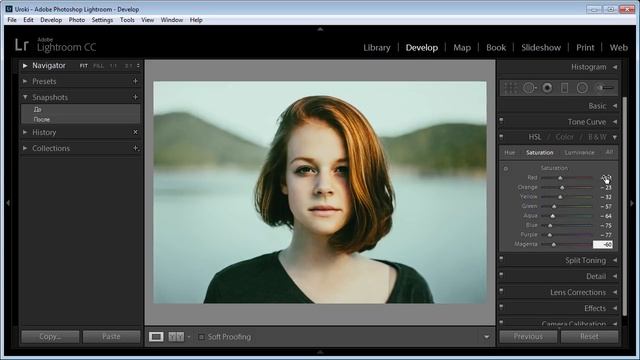Image resolution: width=640 pixels, height=360 pixels.
Task: Click the Magenta saturation value field
Action: click(x=603, y=244)
